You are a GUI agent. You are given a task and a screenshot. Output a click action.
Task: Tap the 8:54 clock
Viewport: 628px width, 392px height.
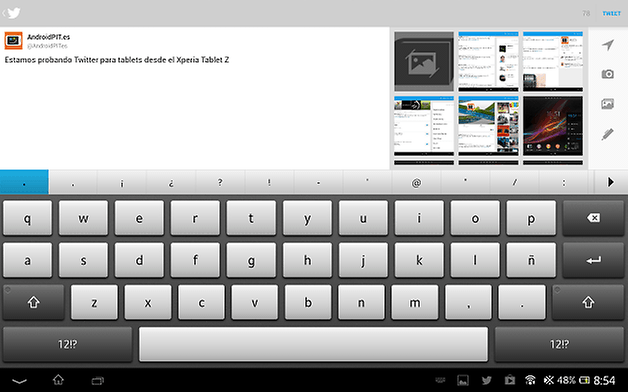604,380
